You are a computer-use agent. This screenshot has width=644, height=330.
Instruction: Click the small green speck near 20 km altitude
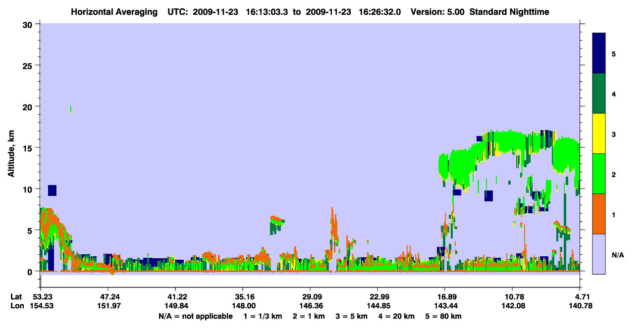71,109
